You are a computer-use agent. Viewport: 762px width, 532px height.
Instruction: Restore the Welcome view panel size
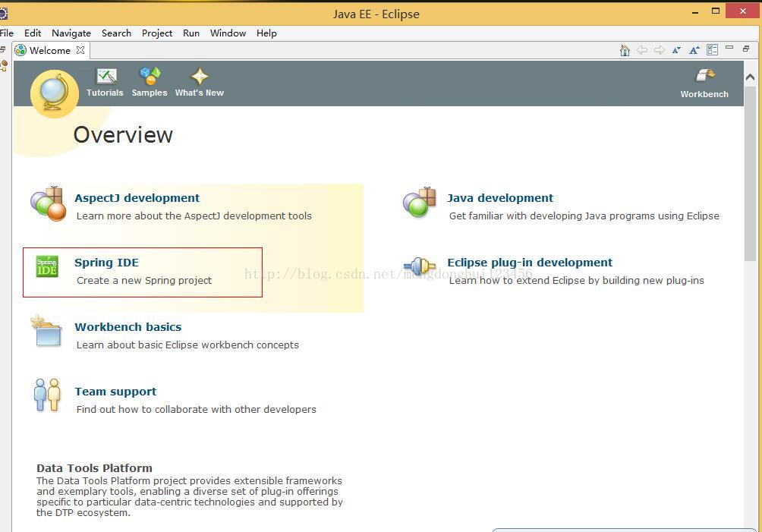pos(746,49)
